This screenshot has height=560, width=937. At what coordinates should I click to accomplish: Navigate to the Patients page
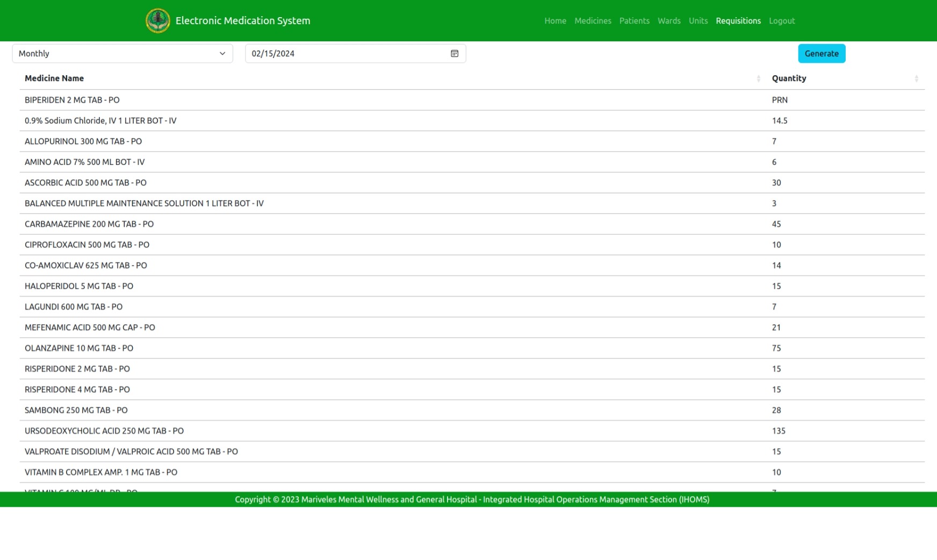(634, 21)
